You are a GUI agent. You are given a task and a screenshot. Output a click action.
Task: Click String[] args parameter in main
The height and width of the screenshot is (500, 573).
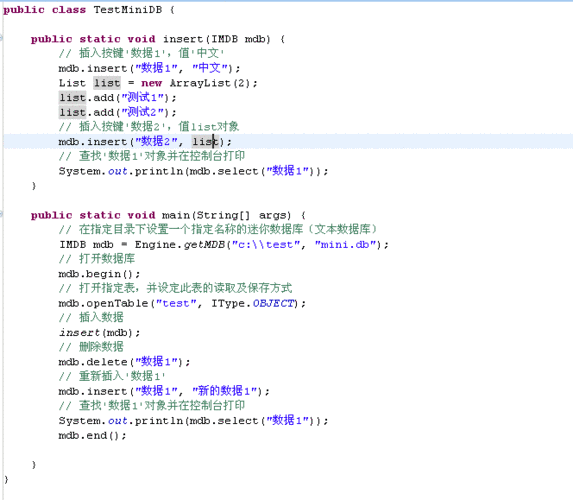tap(243, 215)
